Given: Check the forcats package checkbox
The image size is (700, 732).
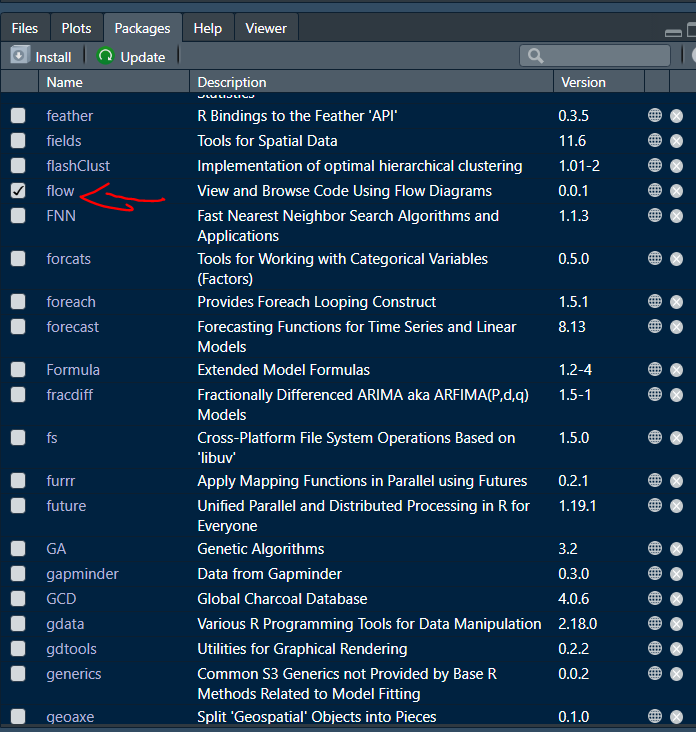Looking at the screenshot, I should (x=18, y=259).
